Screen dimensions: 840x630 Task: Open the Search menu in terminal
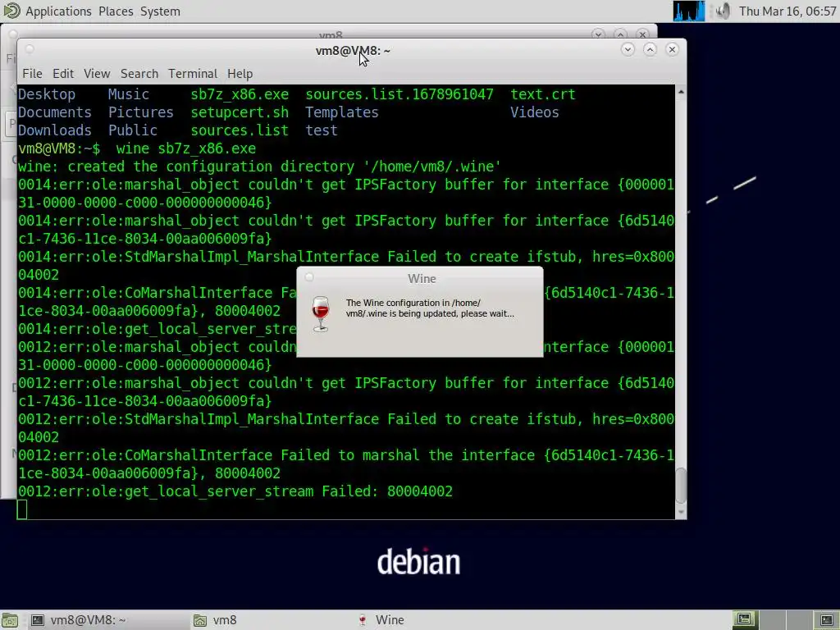click(139, 73)
